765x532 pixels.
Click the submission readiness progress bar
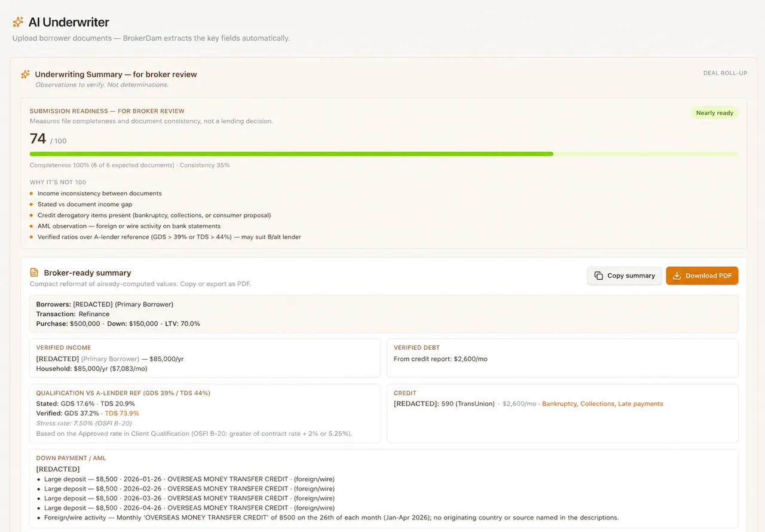coord(384,154)
